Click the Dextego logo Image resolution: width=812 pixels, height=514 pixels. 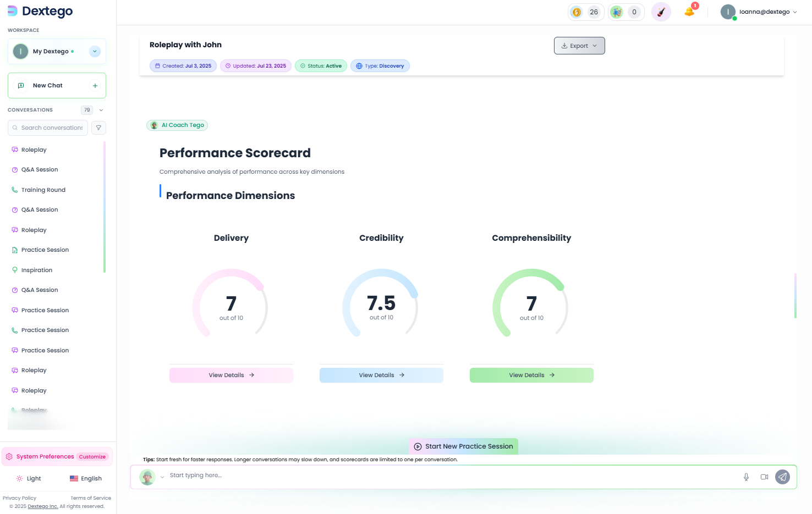[x=40, y=11]
